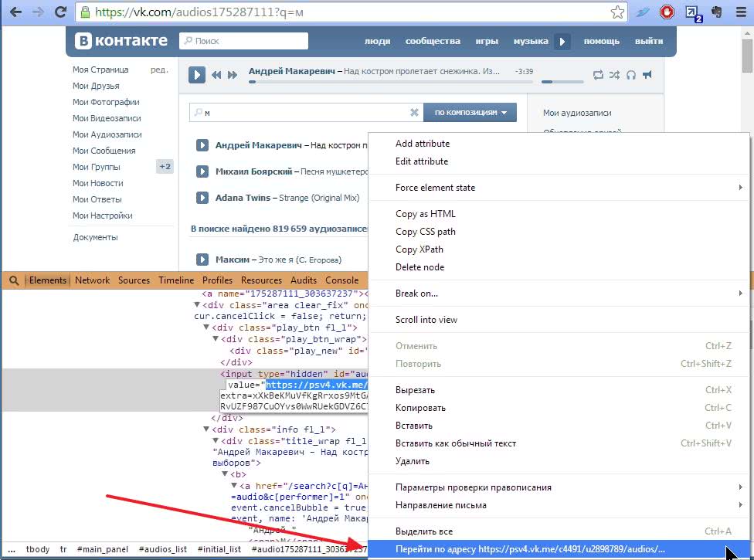754x560 pixels.
Task: Open по композициям dropdown
Action: tap(470, 113)
